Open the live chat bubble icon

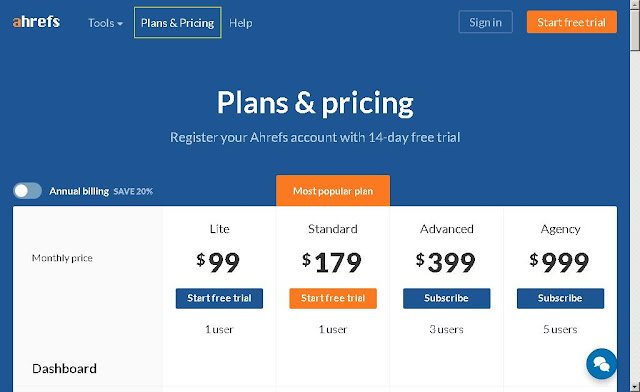[601, 363]
